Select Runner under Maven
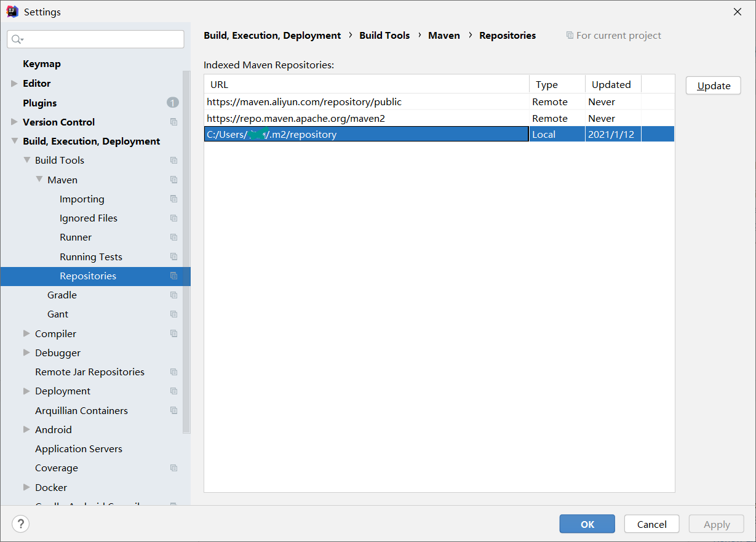Image resolution: width=756 pixels, height=542 pixels. coord(76,237)
